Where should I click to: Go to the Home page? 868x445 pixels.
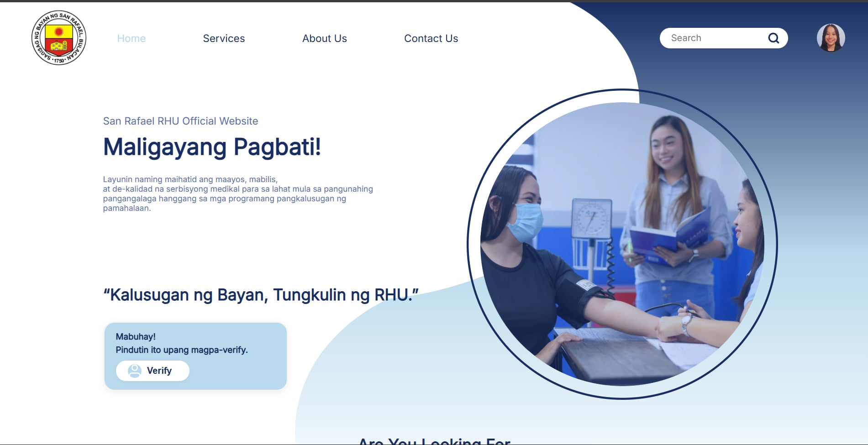[x=132, y=38]
